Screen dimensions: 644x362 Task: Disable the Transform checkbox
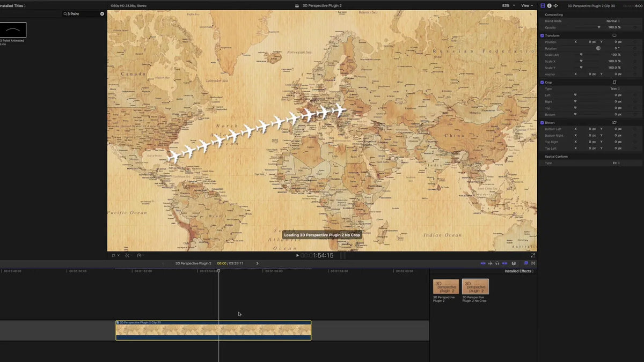coord(542,35)
